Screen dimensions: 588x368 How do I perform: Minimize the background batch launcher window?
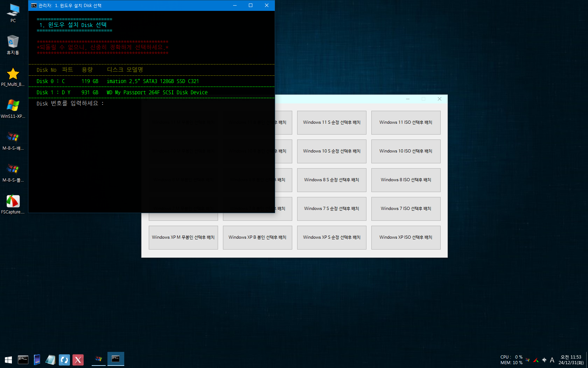408,99
